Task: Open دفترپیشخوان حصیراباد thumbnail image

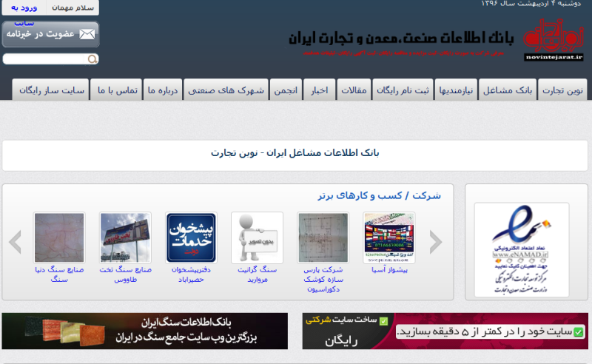Action: (x=191, y=237)
